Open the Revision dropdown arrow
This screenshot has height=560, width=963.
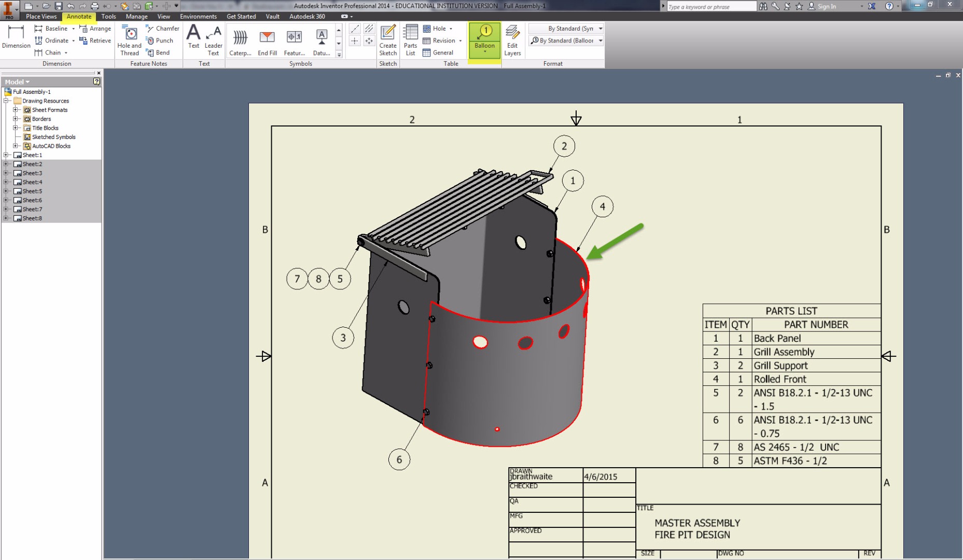pyautogui.click(x=460, y=41)
